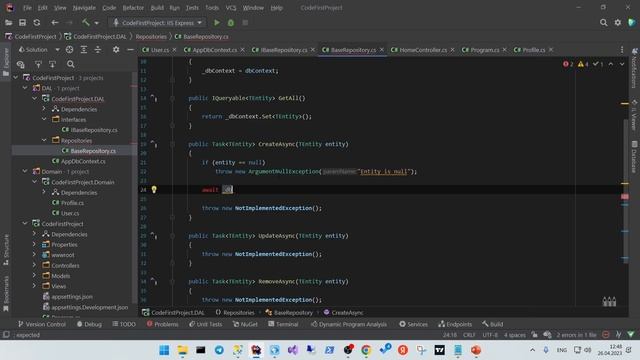Collapse the Domain solution folder
Viewport: 640px width, 360px height.
(25, 171)
